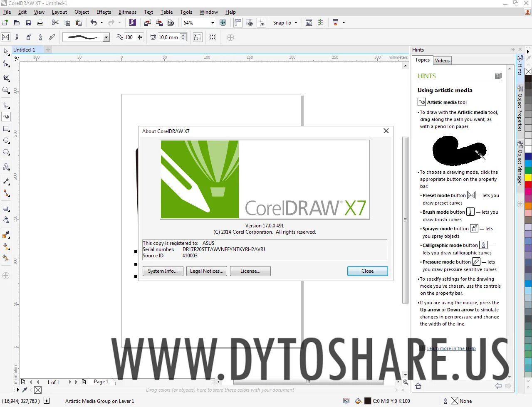This screenshot has width=532, height=407.
Task: Open the Tools menu
Action: 186,12
